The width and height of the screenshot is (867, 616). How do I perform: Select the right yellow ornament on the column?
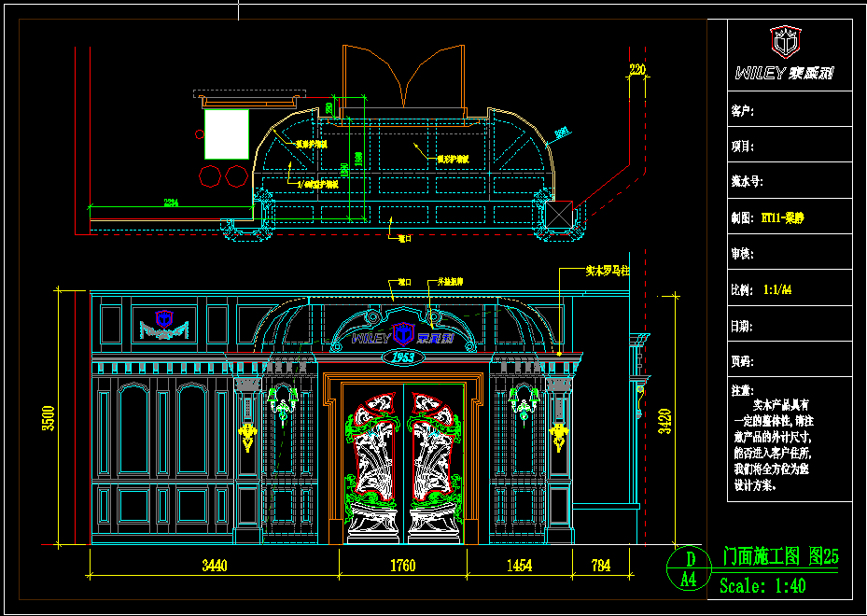point(560,433)
